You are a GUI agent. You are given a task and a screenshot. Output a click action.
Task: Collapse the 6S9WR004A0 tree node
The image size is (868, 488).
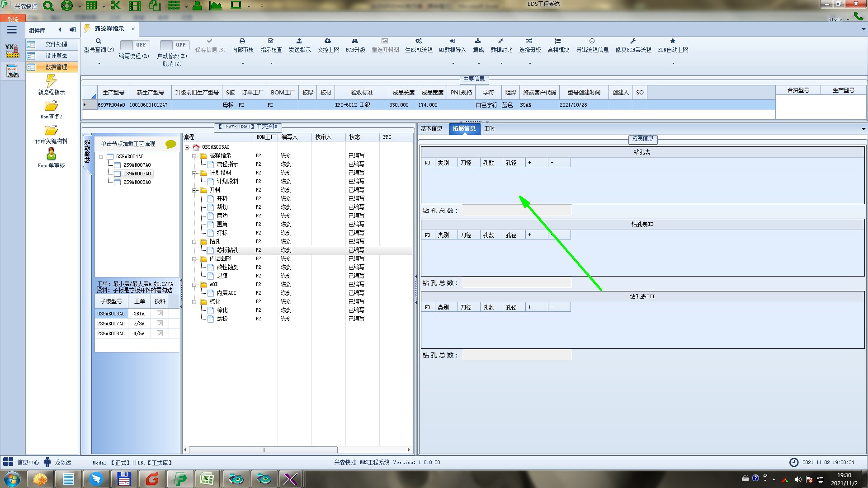(x=102, y=157)
